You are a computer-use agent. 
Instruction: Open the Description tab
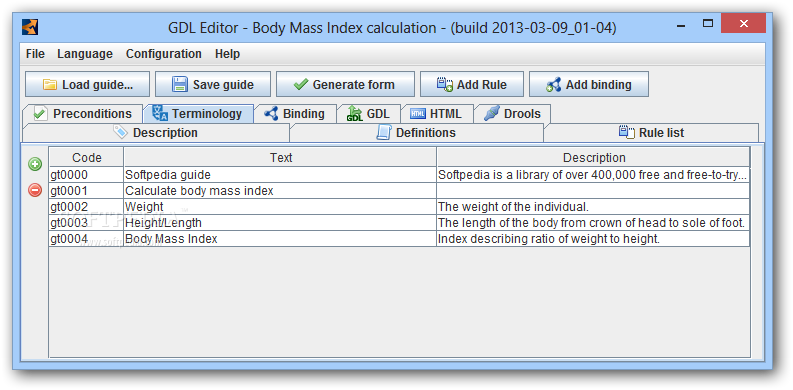point(156,133)
